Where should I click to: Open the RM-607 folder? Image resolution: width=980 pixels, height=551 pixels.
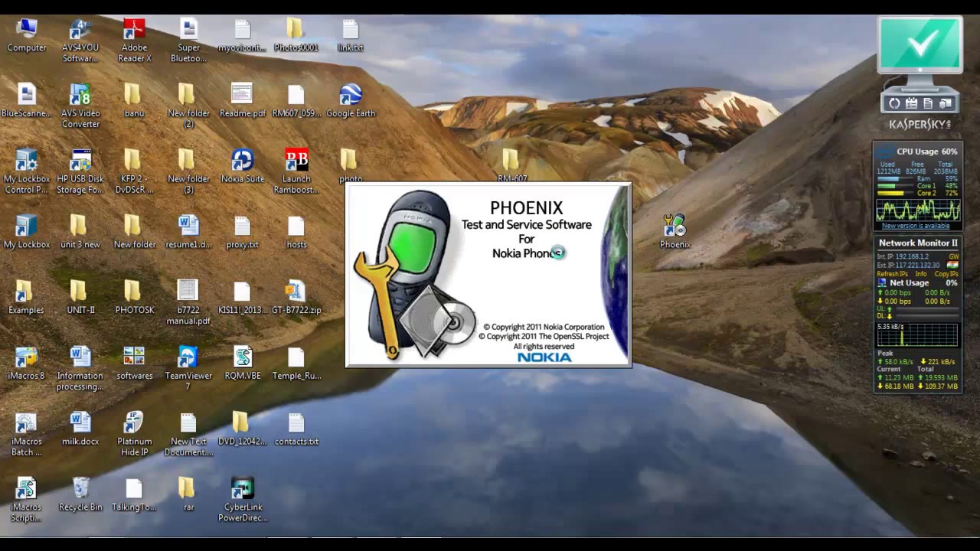(512, 166)
